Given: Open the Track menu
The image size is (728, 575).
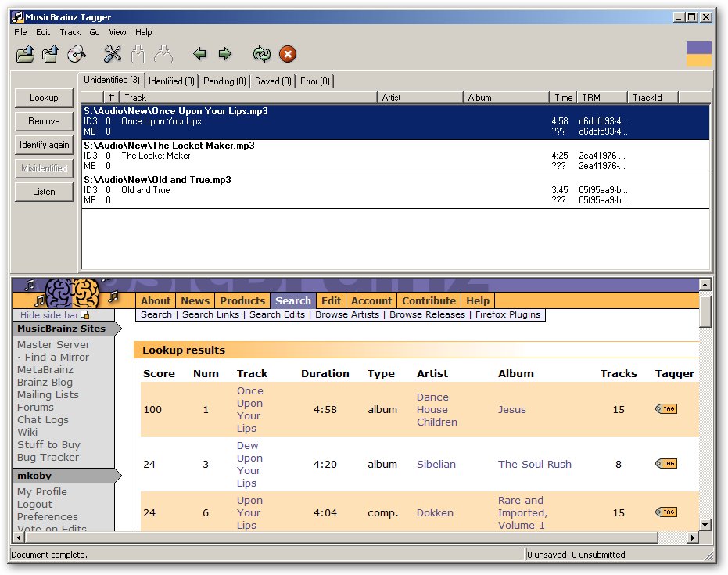Looking at the screenshot, I should click(70, 32).
